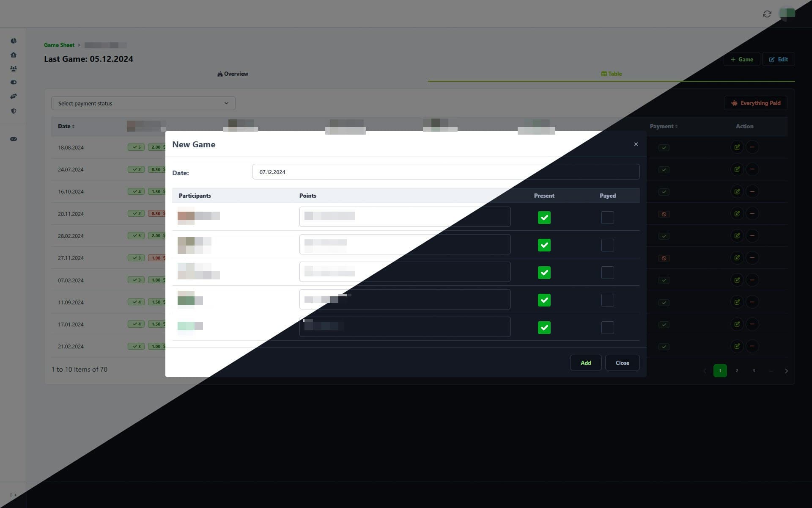Check the Payed checkbox for the first participant
Viewport: 812px width, 508px height.
coord(608,217)
